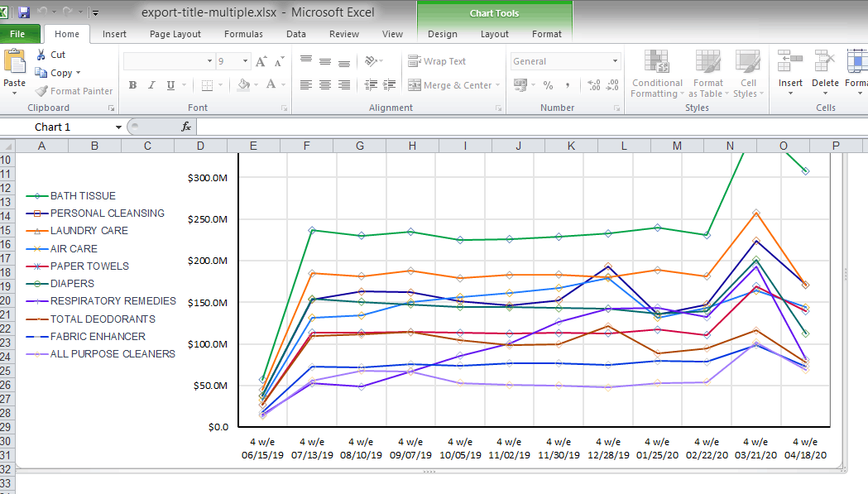Open the font size dropdown
This screenshot has width=868, height=494.
246,61
